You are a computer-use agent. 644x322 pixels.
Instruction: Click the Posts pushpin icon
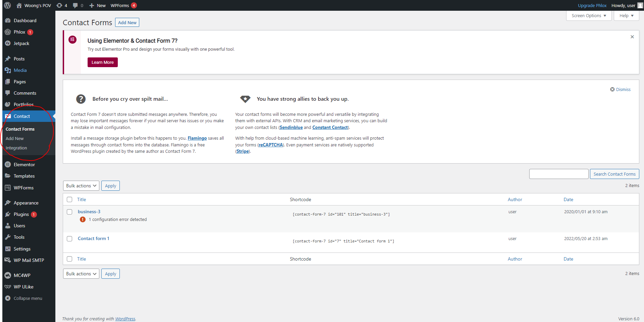point(8,59)
